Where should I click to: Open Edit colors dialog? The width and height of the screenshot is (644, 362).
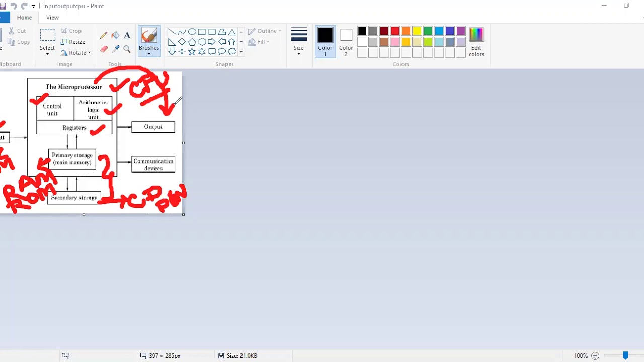click(x=476, y=42)
